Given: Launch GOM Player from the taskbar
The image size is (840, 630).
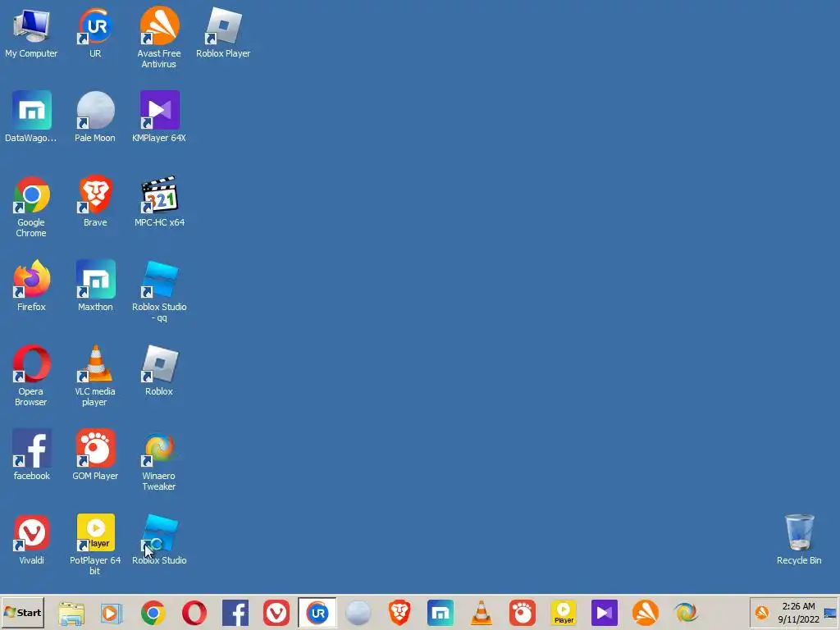Looking at the screenshot, I should [x=523, y=612].
